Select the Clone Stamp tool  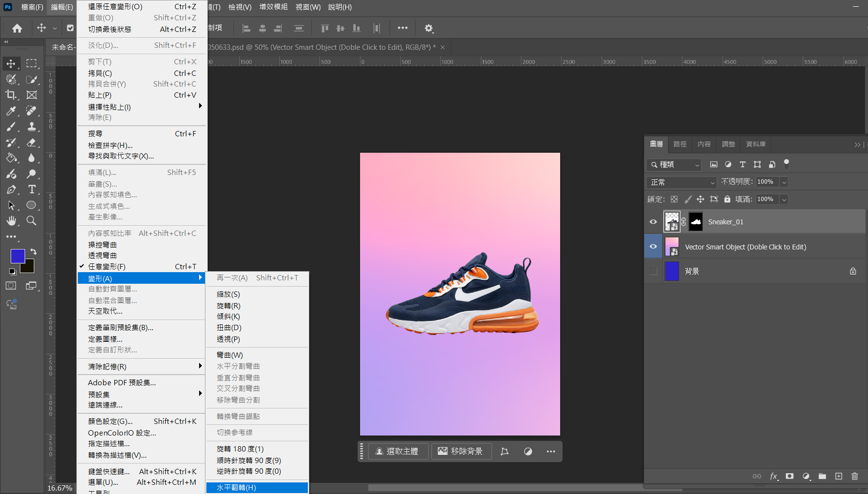31,127
